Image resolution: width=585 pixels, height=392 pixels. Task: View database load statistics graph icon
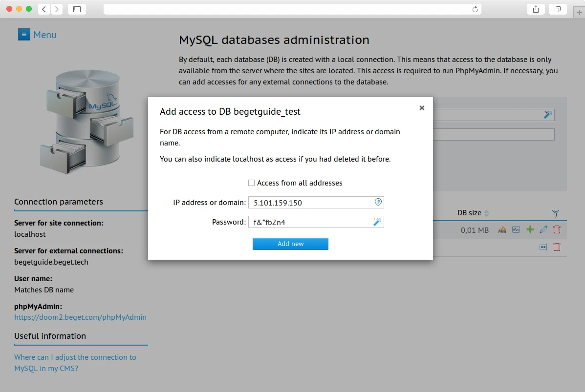[516, 229]
